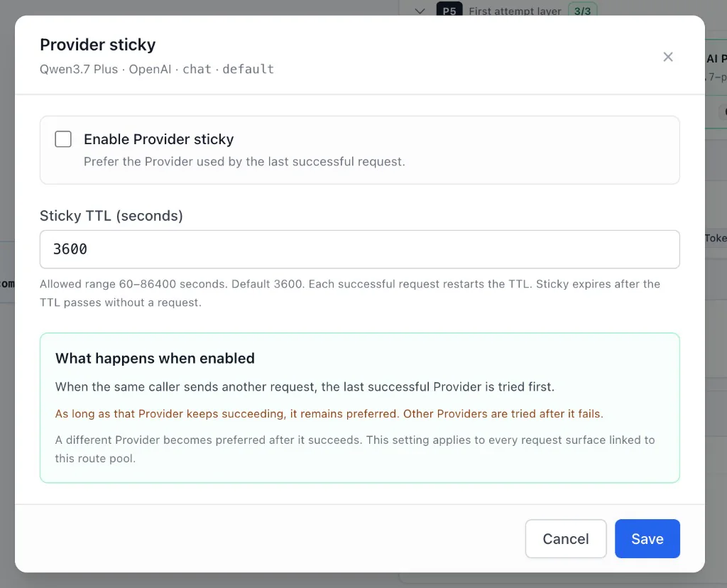Cancel the Provider sticky dialog
This screenshot has width=727, height=588.
(x=566, y=538)
